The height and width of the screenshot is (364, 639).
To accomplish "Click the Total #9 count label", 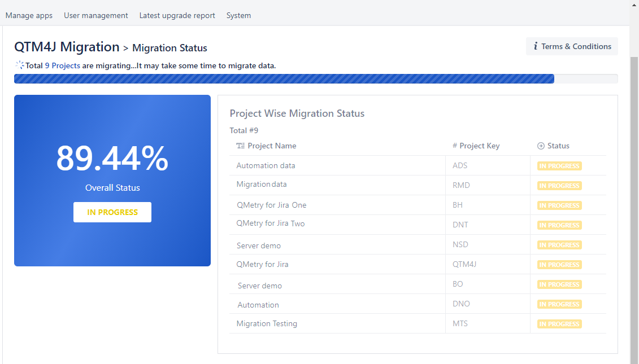I will (244, 131).
